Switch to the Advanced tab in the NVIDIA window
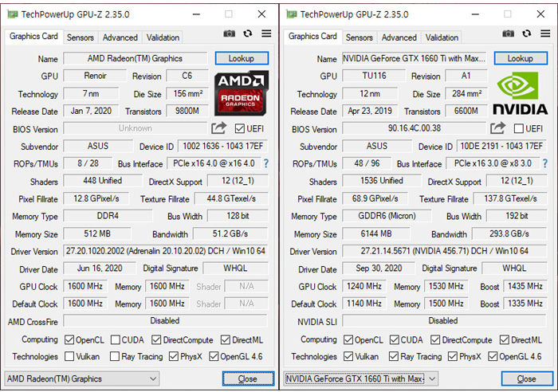This screenshot has height=392, width=558. tap(399, 37)
